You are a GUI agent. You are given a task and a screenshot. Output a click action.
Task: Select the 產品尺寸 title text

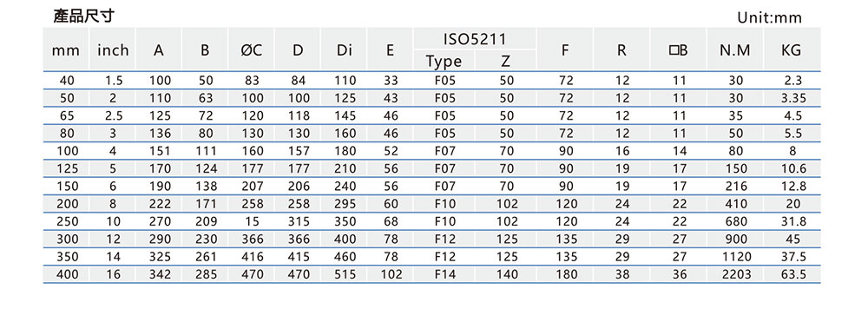pos(83,16)
